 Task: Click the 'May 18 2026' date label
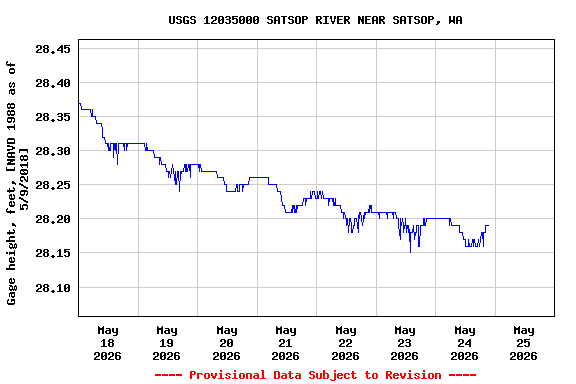point(107,343)
